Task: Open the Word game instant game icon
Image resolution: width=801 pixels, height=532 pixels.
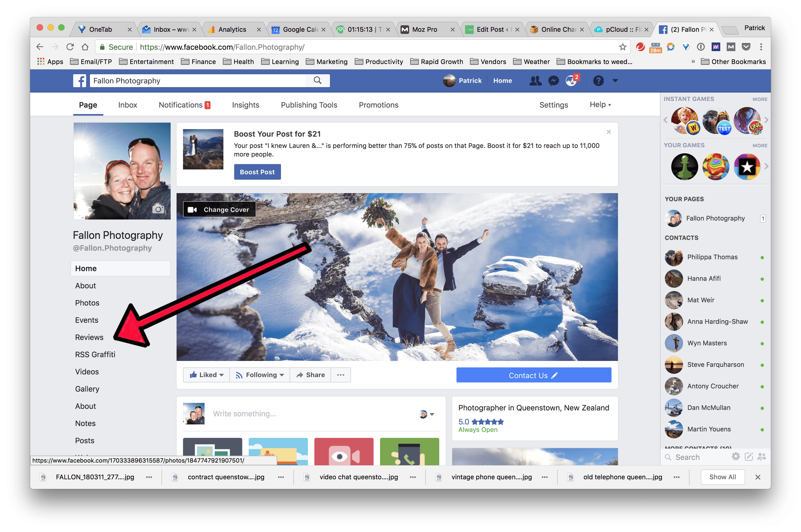Action: pos(685,120)
